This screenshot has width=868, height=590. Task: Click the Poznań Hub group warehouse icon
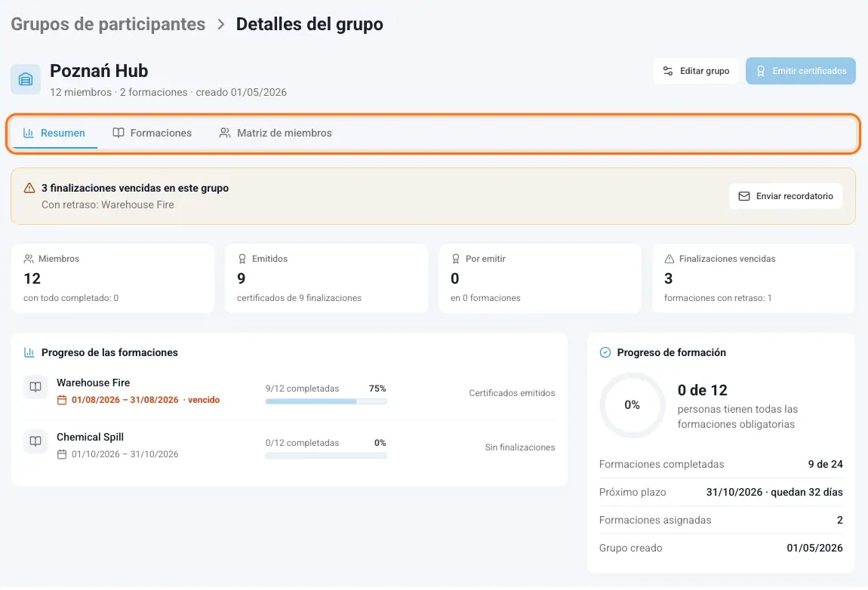(x=26, y=80)
